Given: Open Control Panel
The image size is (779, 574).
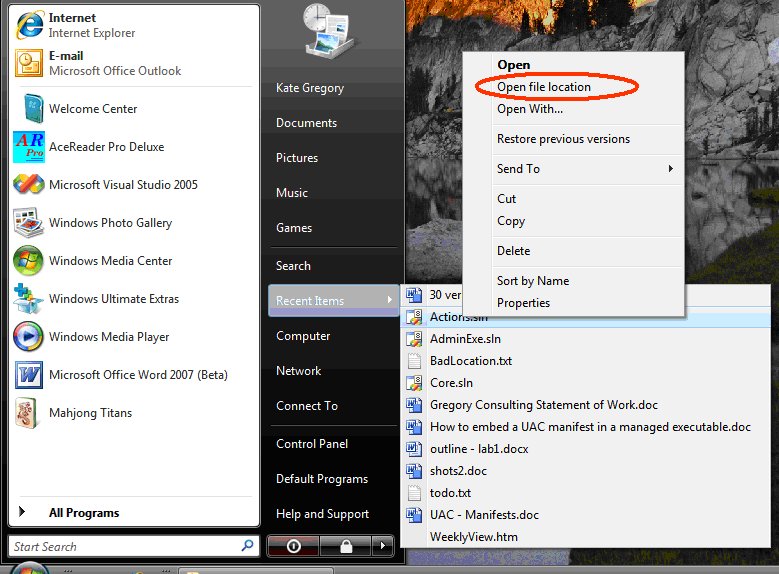Looking at the screenshot, I should (x=312, y=444).
